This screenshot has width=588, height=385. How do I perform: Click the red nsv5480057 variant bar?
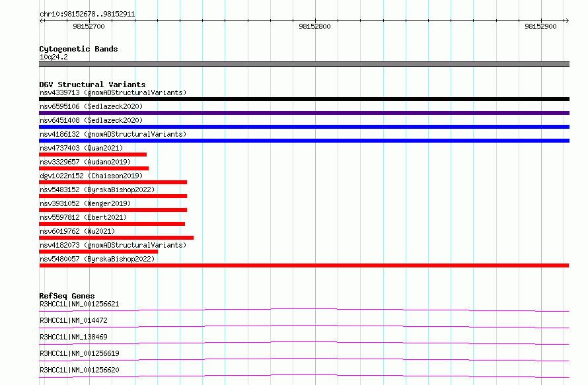[304, 265]
